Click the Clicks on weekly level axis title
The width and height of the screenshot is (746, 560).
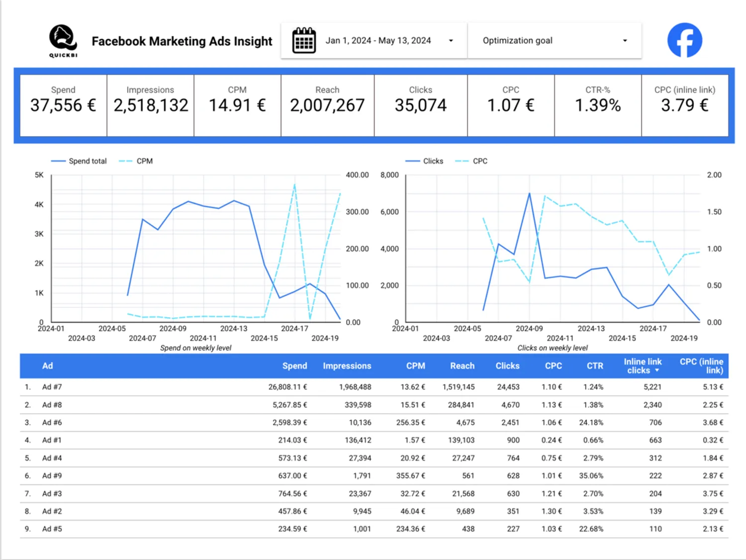pyautogui.click(x=552, y=348)
